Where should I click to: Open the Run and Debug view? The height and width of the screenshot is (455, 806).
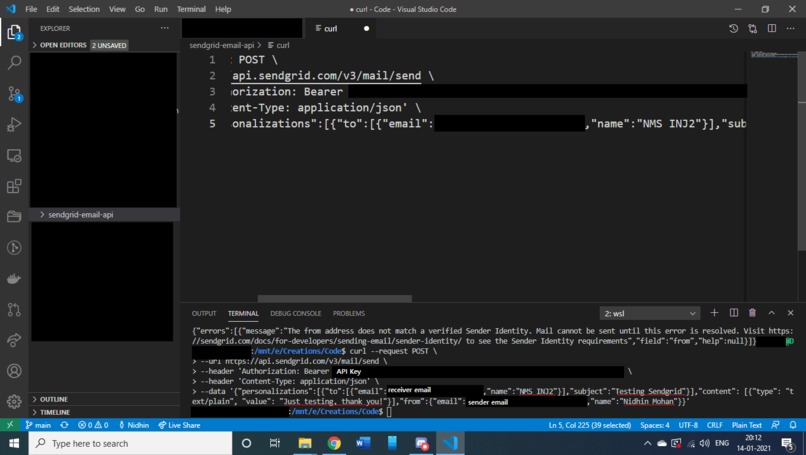point(14,124)
